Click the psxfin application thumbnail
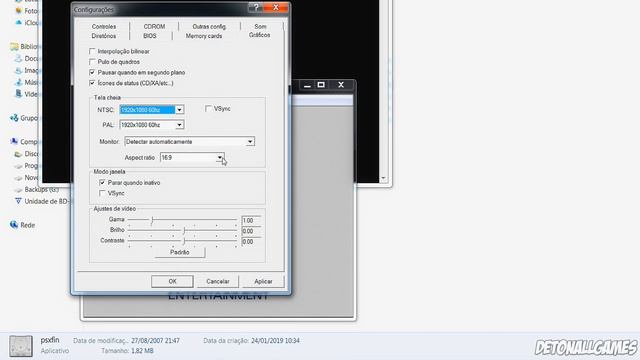Screen dimensions: 640x360 (x=21, y=346)
